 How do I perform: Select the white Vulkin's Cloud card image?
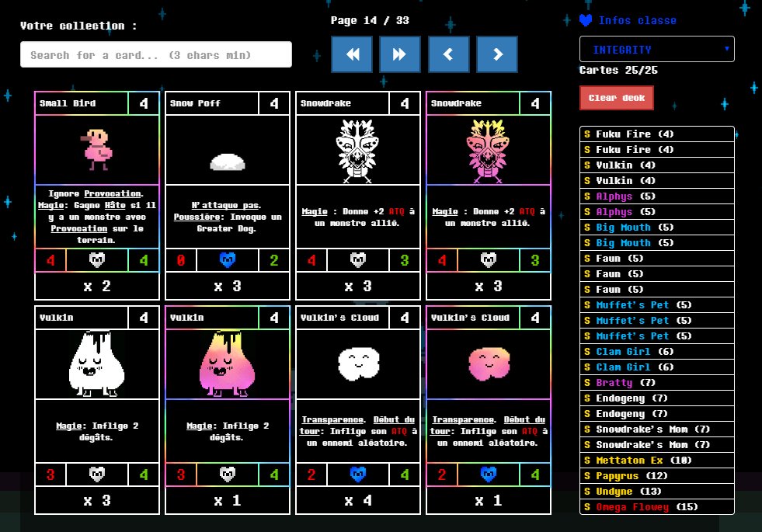[x=357, y=364]
